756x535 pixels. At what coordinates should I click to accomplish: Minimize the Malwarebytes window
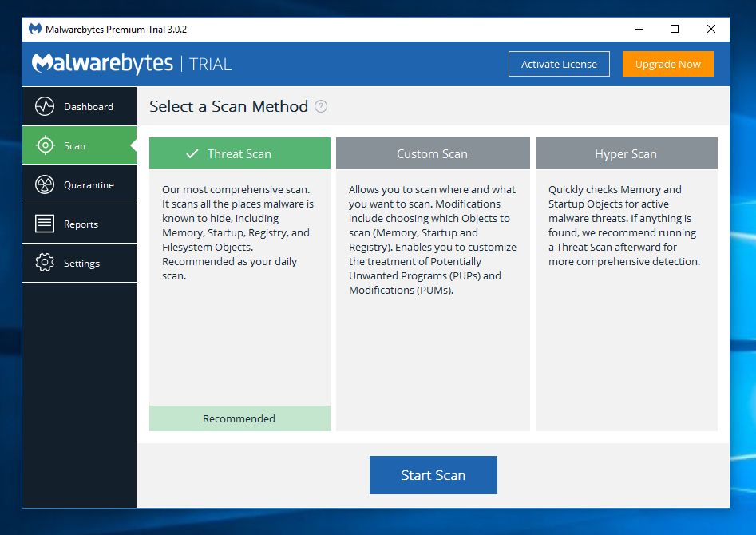pos(639,29)
